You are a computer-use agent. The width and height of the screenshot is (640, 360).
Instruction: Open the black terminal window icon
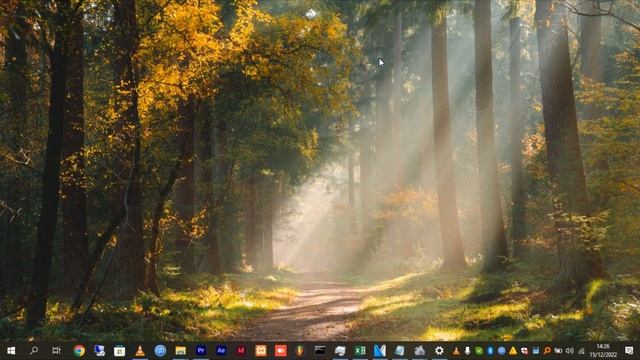pyautogui.click(x=320, y=350)
